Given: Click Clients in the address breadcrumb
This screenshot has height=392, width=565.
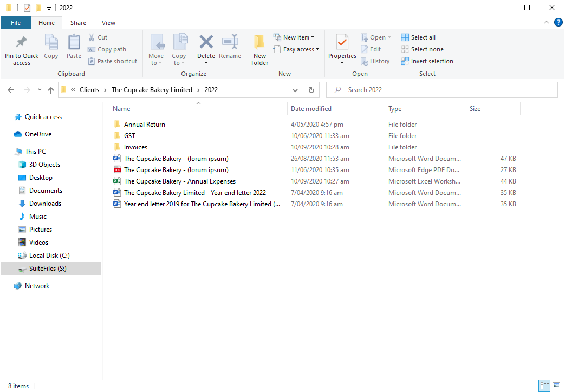Looking at the screenshot, I should click(x=89, y=90).
